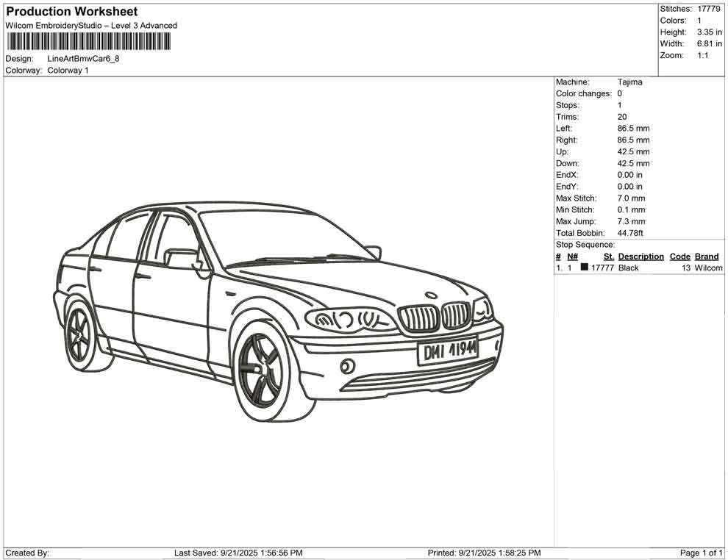Viewport: 728px width, 560px height.
Task: Select design name LineArtBmwCar6_8
Action: (83, 59)
